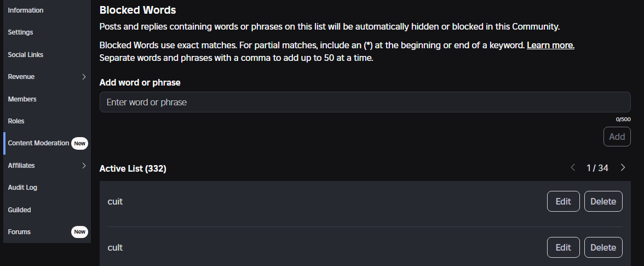Image resolution: width=644 pixels, height=266 pixels.
Task: Delete the blocked word 'cult'
Action: coord(603,247)
